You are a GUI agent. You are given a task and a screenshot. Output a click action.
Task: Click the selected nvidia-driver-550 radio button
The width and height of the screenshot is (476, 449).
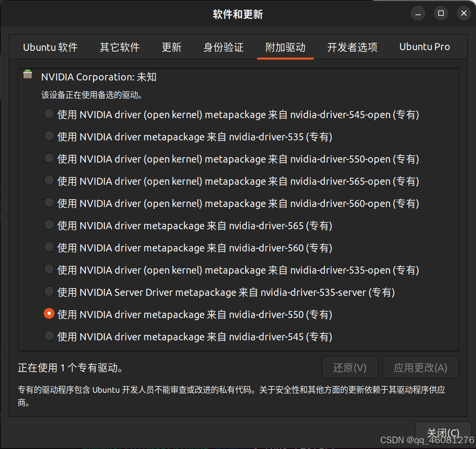[49, 314]
